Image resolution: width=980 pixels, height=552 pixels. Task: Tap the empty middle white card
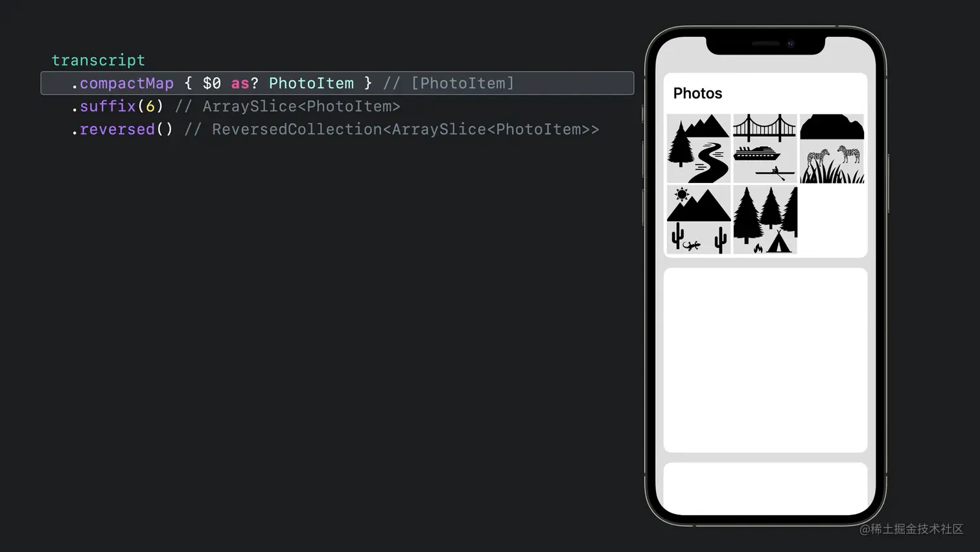[765, 360]
